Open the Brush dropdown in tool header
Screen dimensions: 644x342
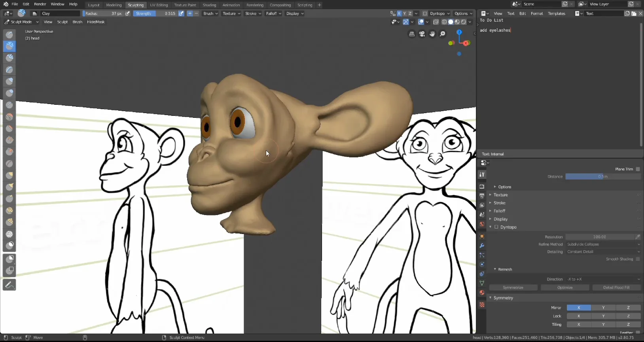point(210,13)
